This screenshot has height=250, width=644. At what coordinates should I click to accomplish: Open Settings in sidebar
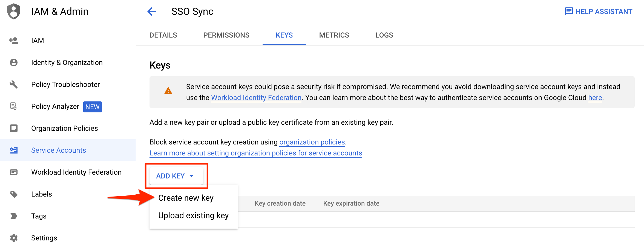68,238
